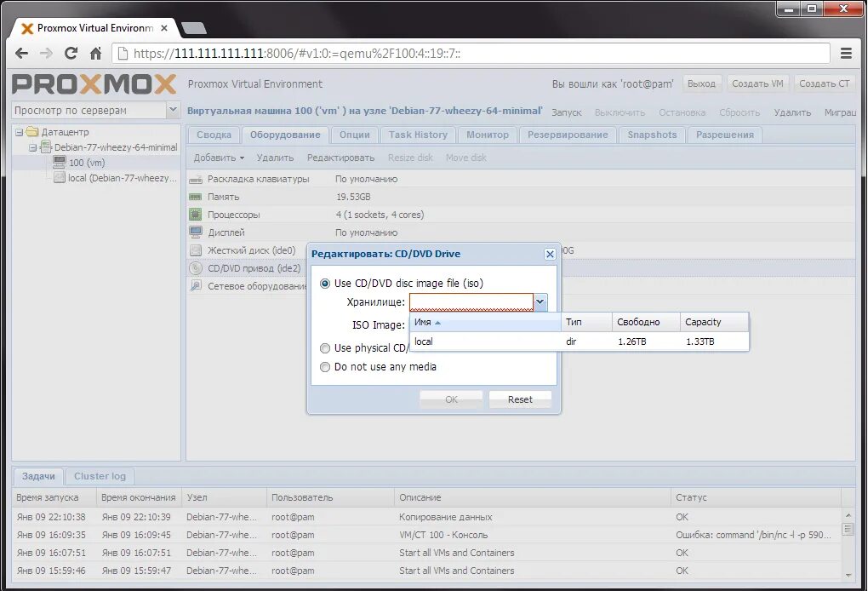868x591 pixels.
Task: Click the CD/DVD drive disc icon
Action: point(196,268)
